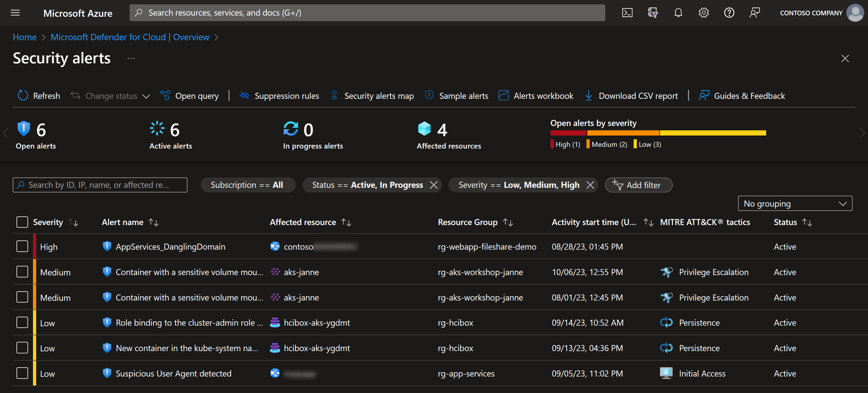The image size is (868, 393).
Task: Open help question mark icon
Action: click(729, 13)
